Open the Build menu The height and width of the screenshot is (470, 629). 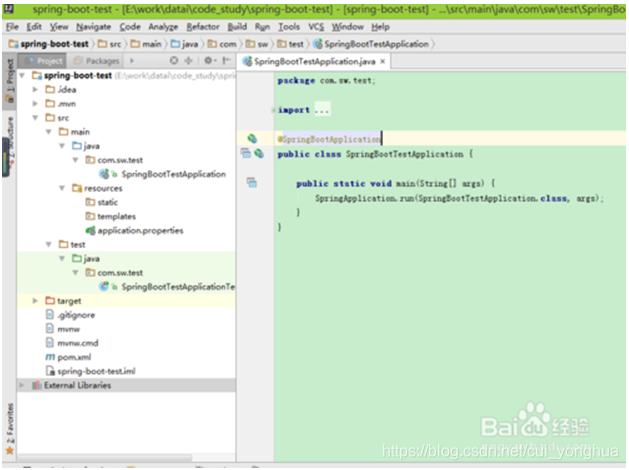[237, 27]
